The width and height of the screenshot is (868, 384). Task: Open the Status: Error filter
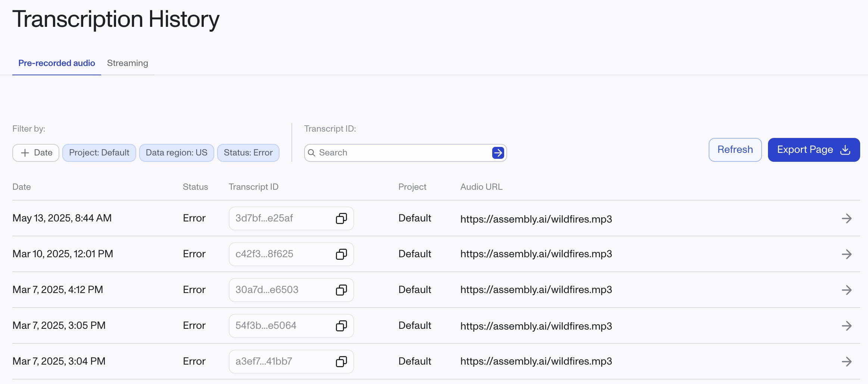point(248,153)
